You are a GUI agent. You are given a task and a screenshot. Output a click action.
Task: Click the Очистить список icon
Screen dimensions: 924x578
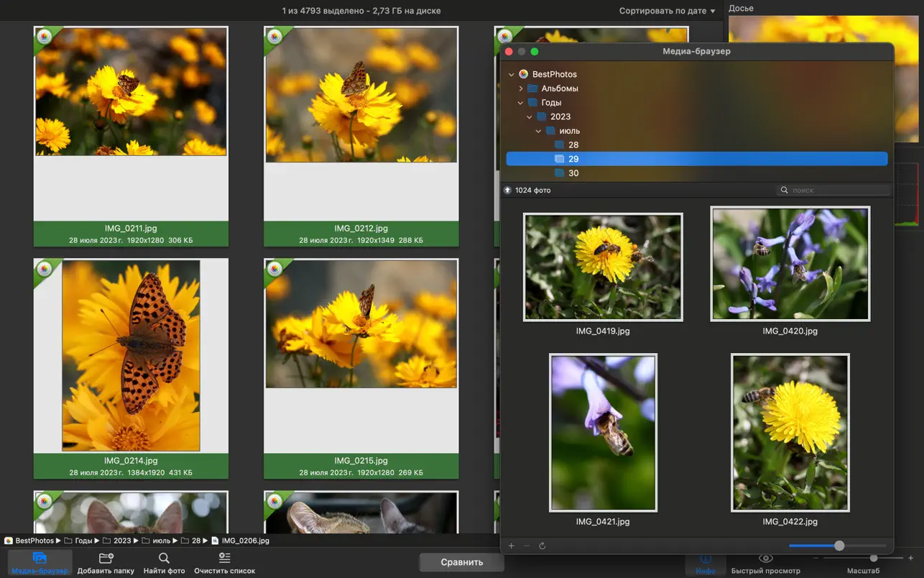pyautogui.click(x=224, y=558)
